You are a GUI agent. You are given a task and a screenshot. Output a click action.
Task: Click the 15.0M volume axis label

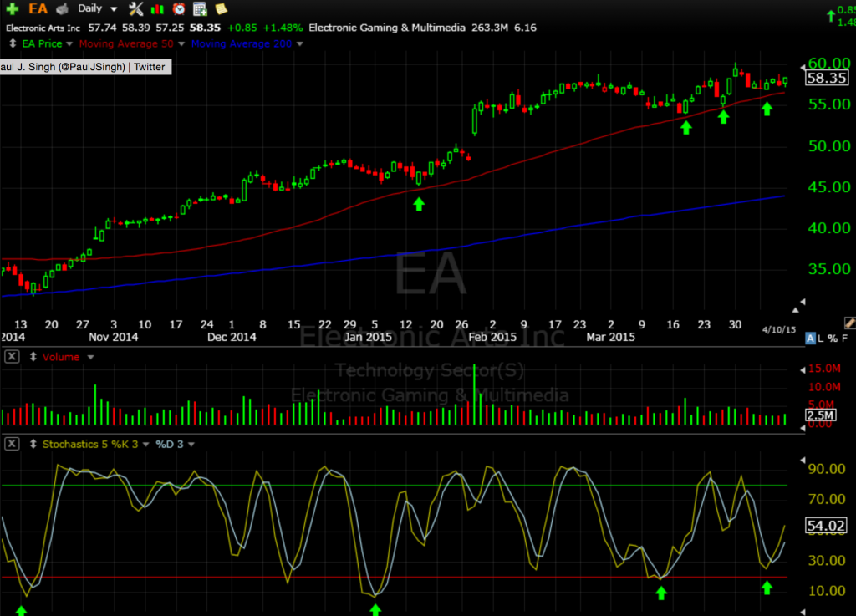tap(823, 369)
